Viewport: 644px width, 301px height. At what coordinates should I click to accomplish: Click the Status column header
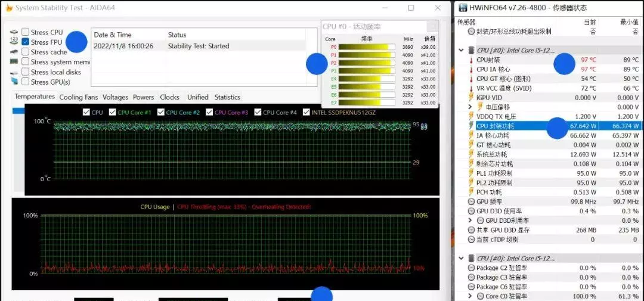point(177,35)
